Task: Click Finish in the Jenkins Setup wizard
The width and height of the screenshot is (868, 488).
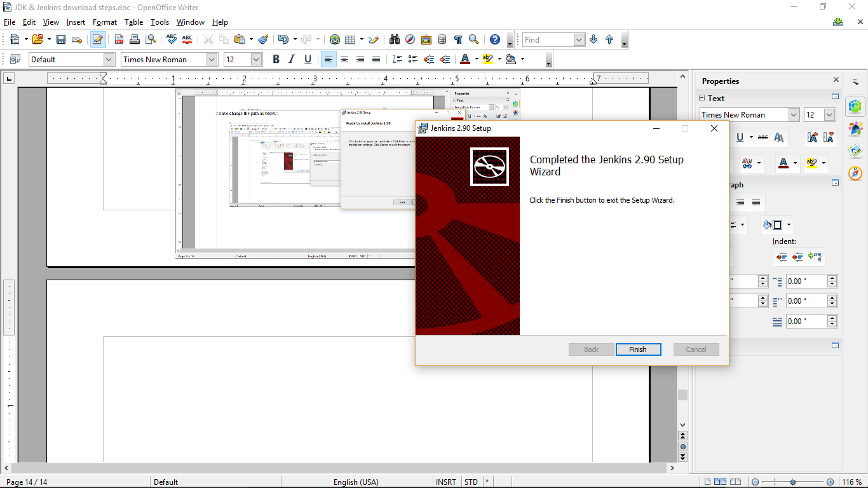Action: 638,349
